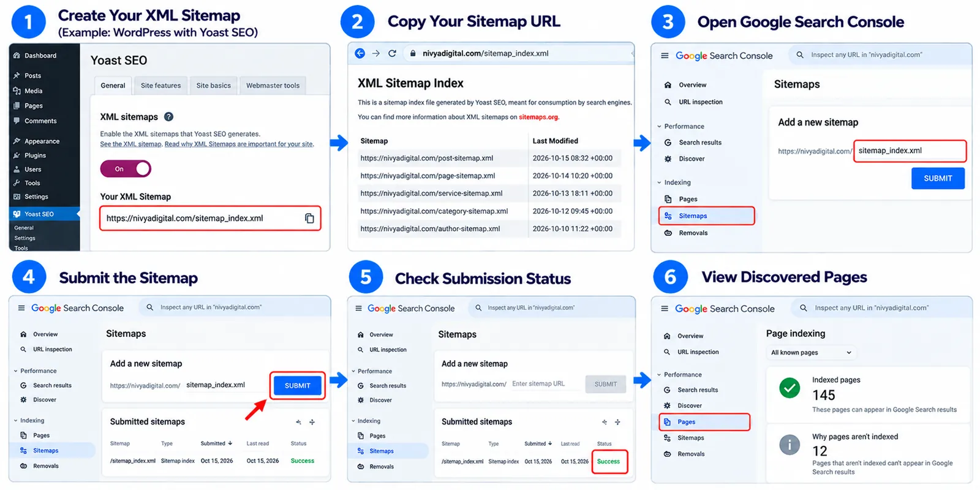Click the Success status in the step 5 table
The image size is (980, 490).
coord(608,462)
